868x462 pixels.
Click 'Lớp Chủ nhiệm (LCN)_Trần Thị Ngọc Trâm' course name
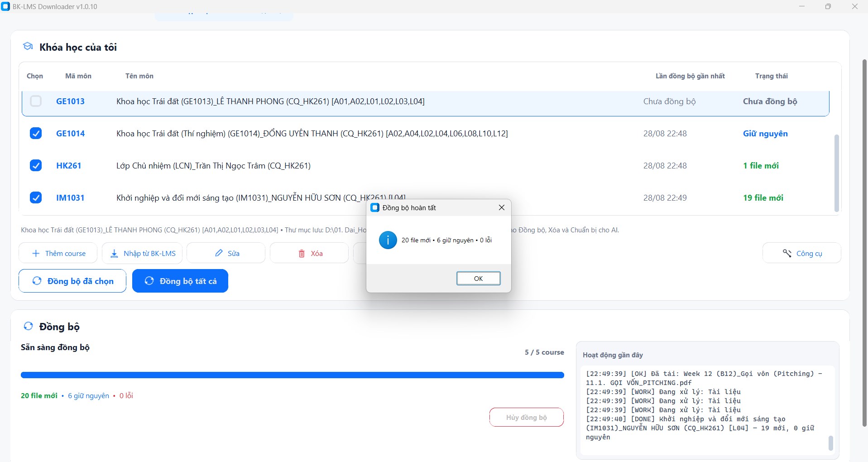(x=213, y=165)
